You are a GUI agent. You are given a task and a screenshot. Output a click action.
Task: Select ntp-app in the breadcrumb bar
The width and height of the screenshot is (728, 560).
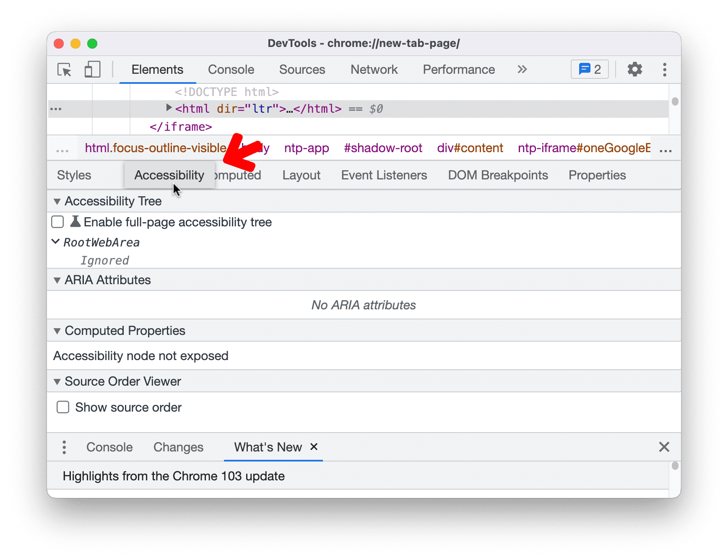(306, 148)
